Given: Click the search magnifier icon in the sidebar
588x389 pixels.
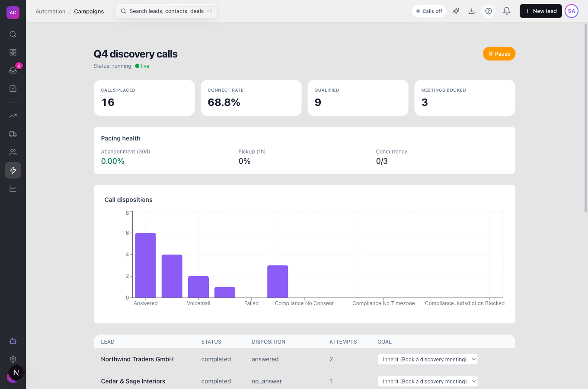Looking at the screenshot, I should tap(13, 34).
